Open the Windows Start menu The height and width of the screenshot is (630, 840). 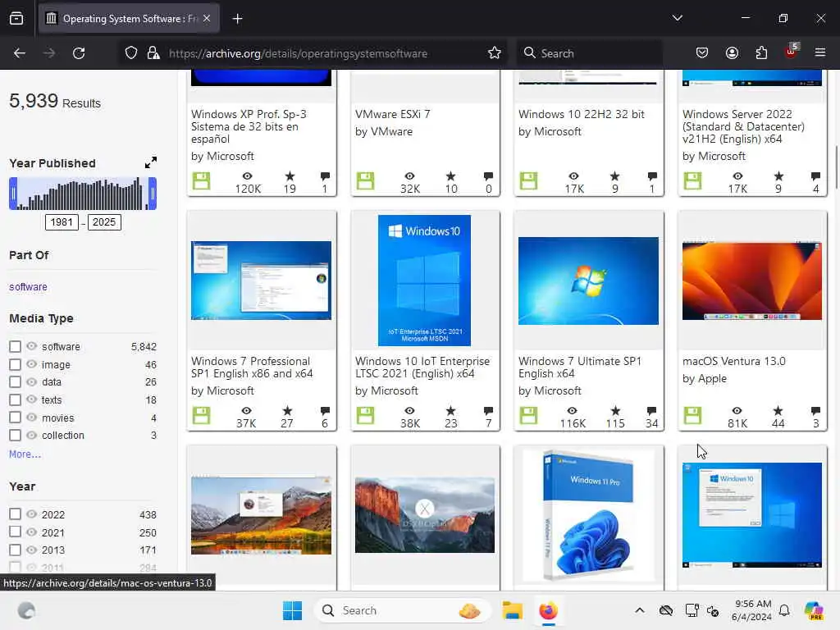293,610
